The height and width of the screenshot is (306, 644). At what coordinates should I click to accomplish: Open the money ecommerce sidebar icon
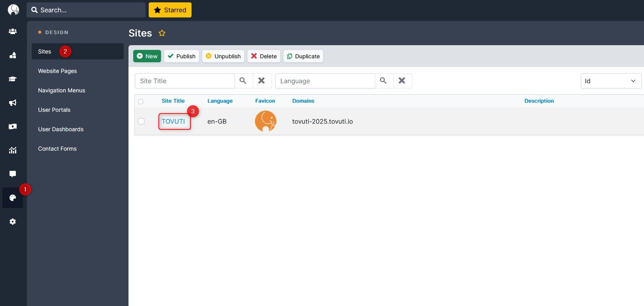tap(13, 126)
